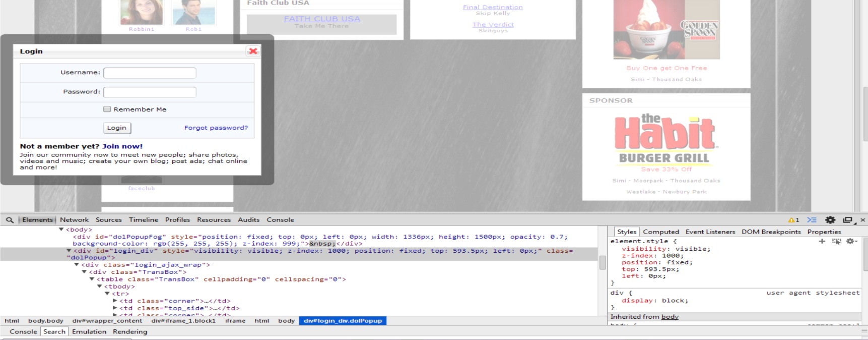Collapse the tr node arrow
The height and width of the screenshot is (340, 868).
pos(107,294)
